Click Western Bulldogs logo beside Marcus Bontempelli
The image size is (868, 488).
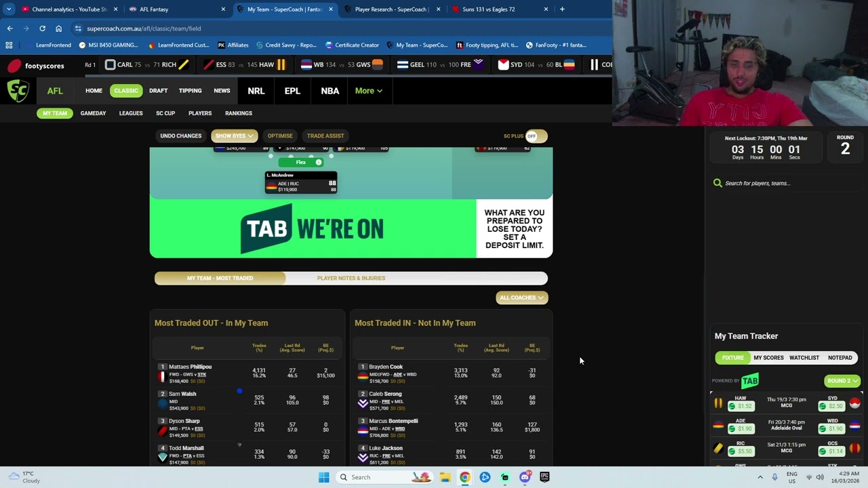tap(363, 430)
